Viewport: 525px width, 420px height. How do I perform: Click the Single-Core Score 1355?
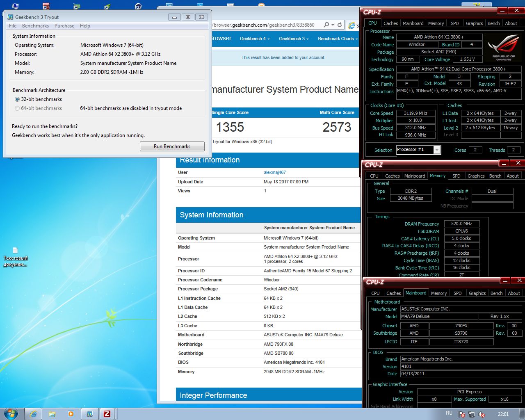click(x=230, y=127)
